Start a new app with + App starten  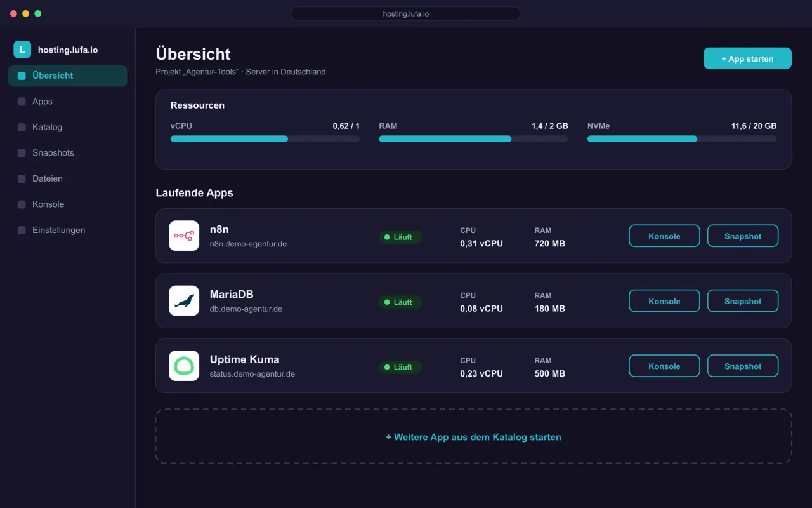pyautogui.click(x=747, y=58)
